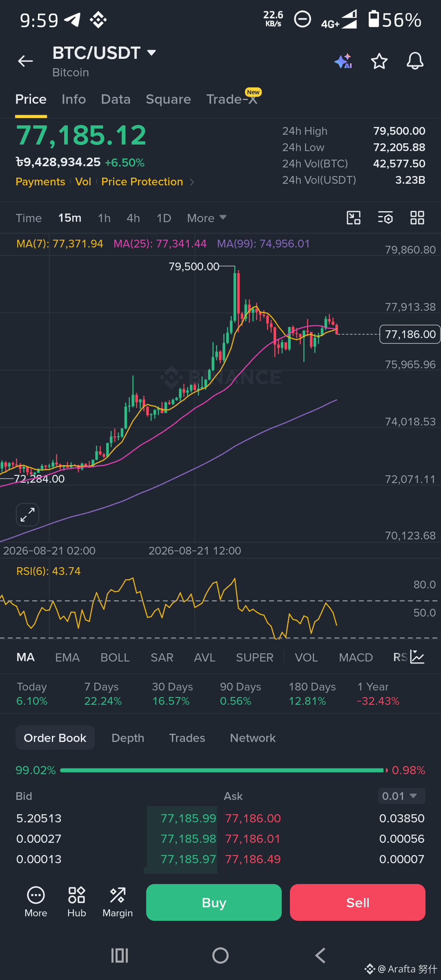Tap Android recent apps button
Viewport: 441px width, 980px height.
click(x=120, y=955)
